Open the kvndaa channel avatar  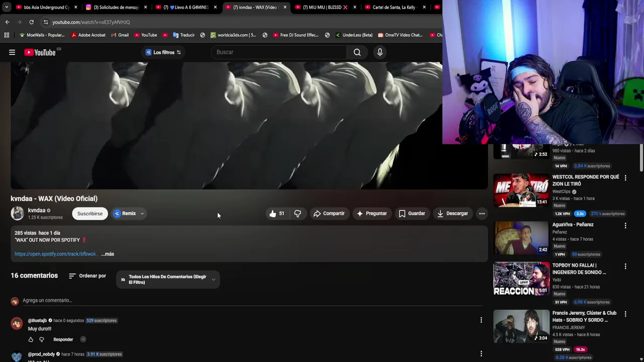(x=17, y=214)
